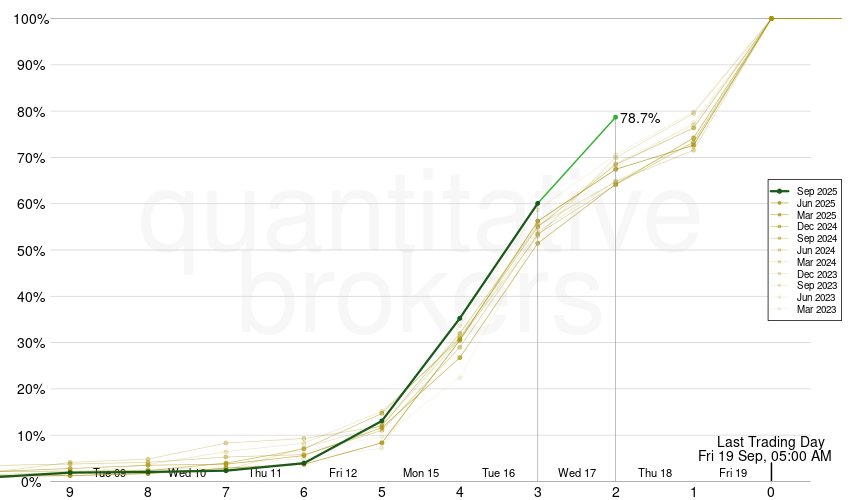
Task: Click the Dec 2024 legend line marker
Action: click(780, 227)
